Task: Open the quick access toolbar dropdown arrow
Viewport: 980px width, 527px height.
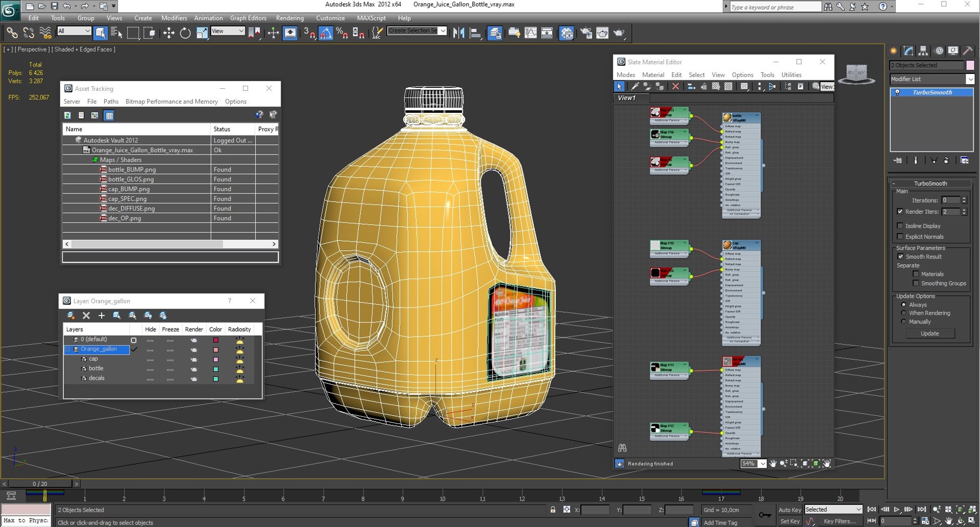Action: (x=114, y=6)
